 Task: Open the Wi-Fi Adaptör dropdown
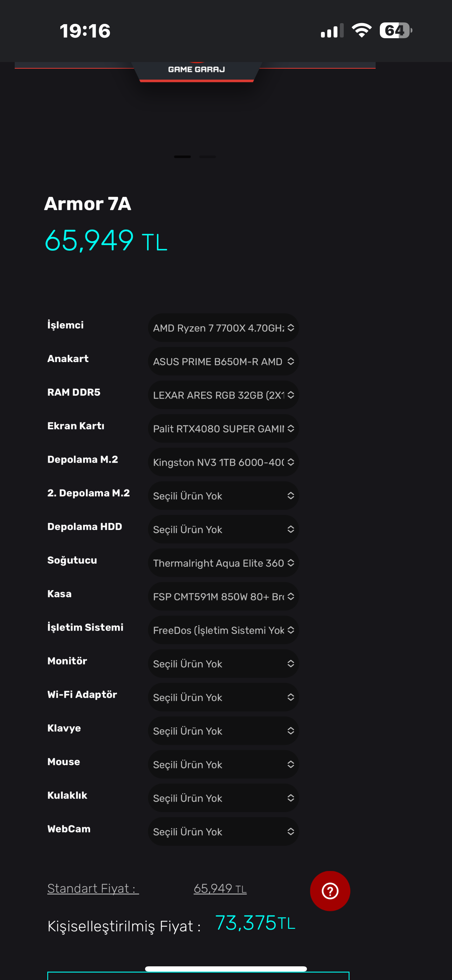(223, 697)
